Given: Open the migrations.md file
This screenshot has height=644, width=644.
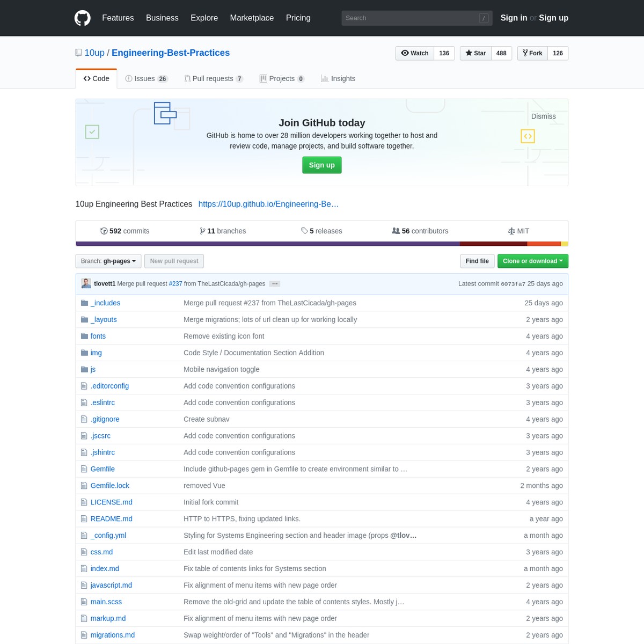Looking at the screenshot, I should [x=113, y=635].
